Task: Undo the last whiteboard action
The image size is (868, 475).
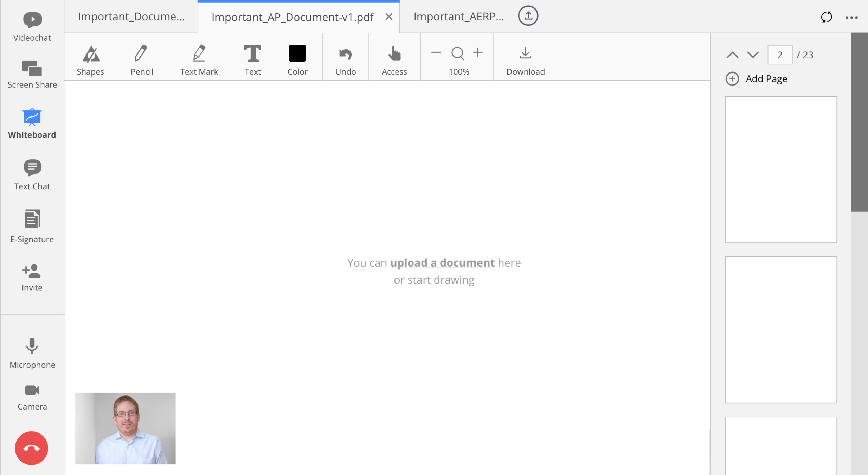Action: (x=345, y=60)
